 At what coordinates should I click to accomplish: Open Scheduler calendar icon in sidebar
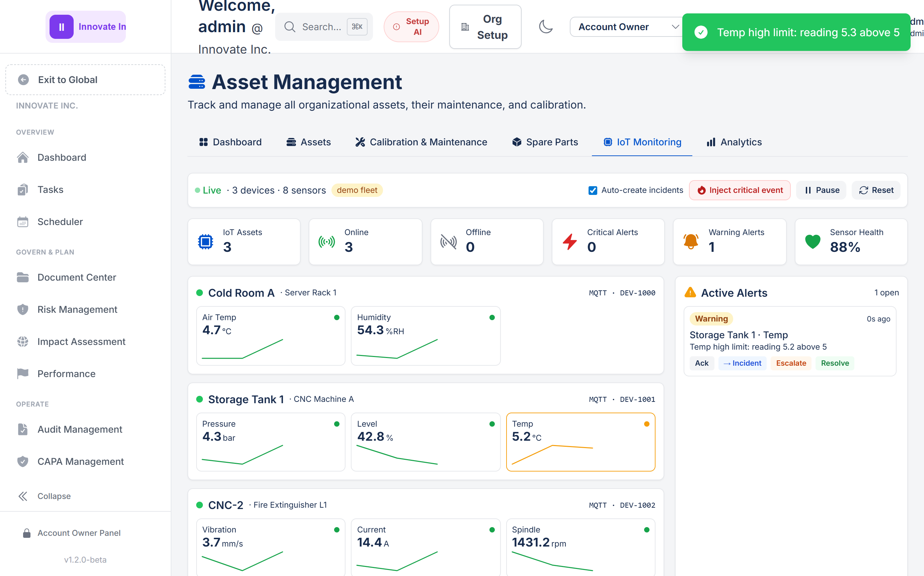(23, 222)
